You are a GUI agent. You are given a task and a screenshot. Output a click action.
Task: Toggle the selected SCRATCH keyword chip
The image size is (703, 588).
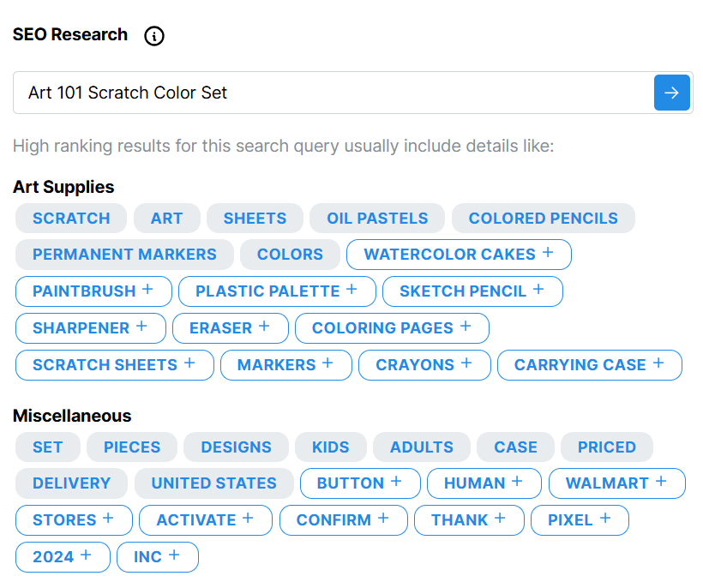71,219
